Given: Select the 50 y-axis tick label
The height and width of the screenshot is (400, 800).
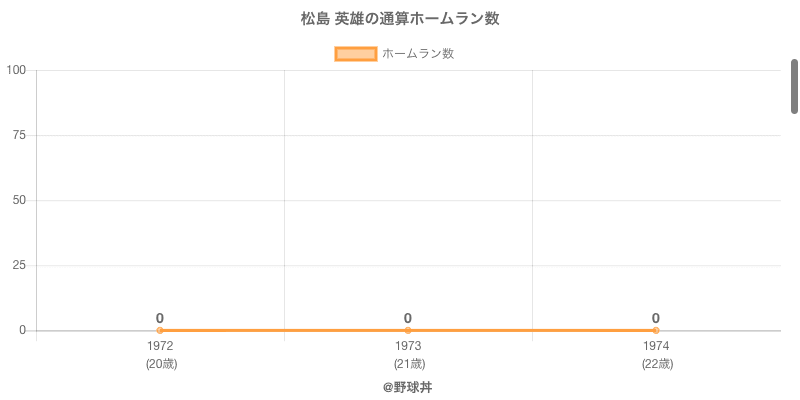Looking at the screenshot, I should coord(19,200).
